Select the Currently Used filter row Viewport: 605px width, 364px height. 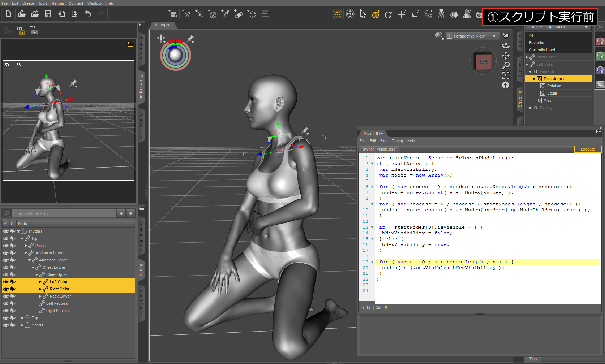pyautogui.click(x=558, y=50)
